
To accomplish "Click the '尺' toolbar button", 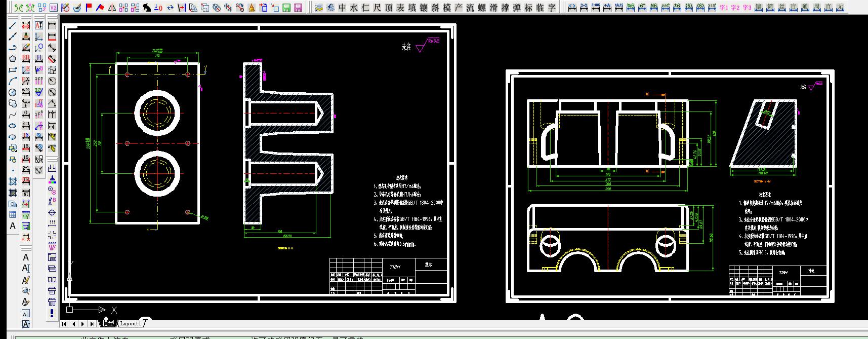I will [x=377, y=8].
